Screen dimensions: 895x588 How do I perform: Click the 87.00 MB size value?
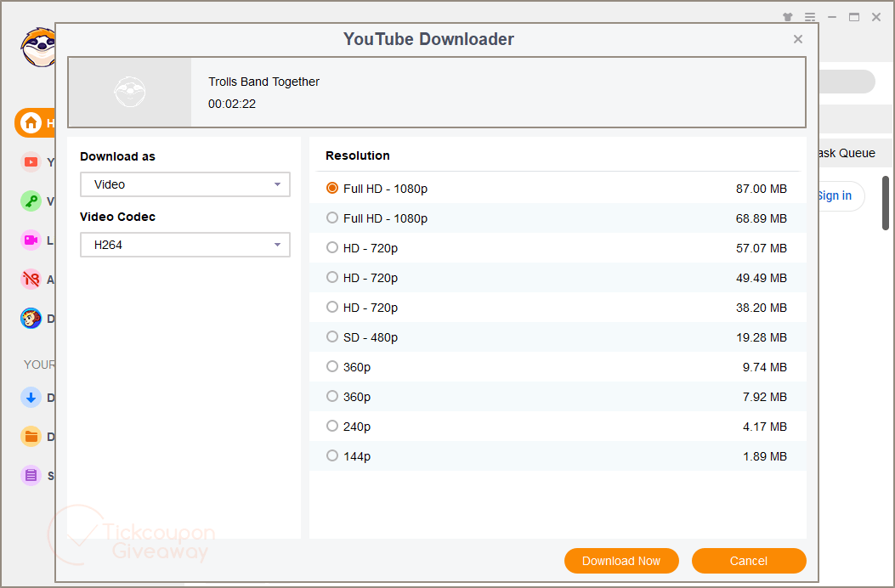pos(761,189)
